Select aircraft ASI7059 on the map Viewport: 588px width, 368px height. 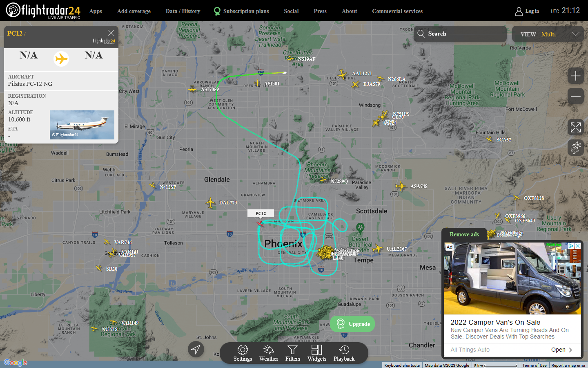(192, 89)
